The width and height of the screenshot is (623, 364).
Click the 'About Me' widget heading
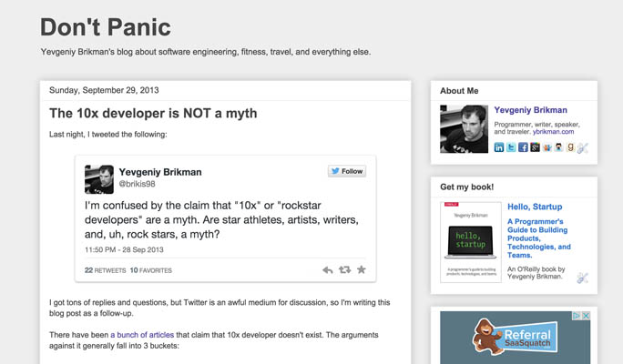(x=459, y=91)
